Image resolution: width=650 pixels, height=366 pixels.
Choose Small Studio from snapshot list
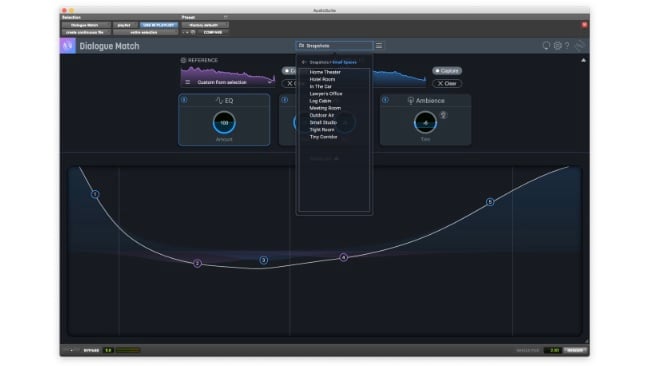(x=323, y=122)
